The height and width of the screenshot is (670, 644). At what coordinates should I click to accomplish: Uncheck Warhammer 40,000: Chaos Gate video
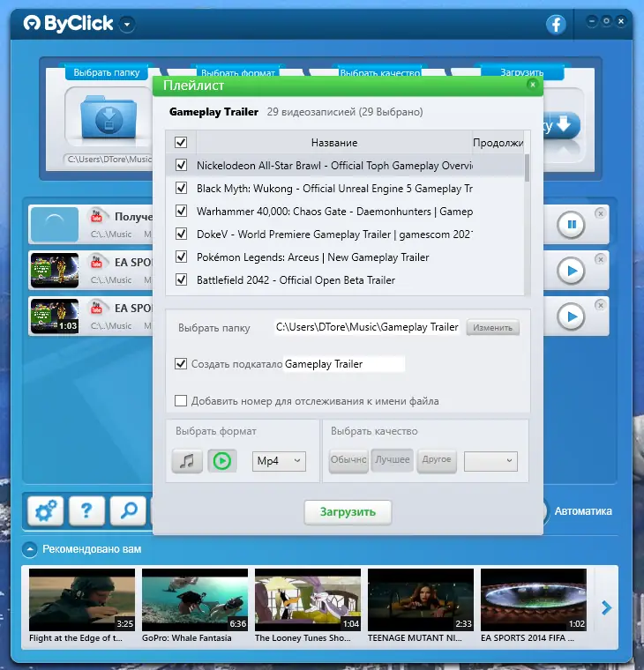click(181, 211)
